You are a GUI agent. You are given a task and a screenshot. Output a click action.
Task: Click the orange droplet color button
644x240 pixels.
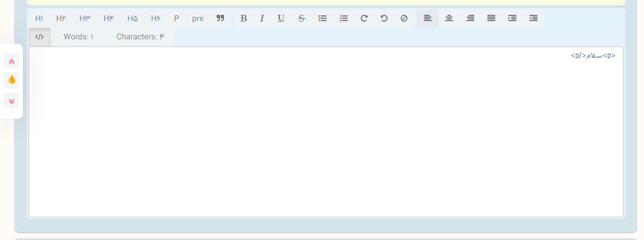(11, 80)
